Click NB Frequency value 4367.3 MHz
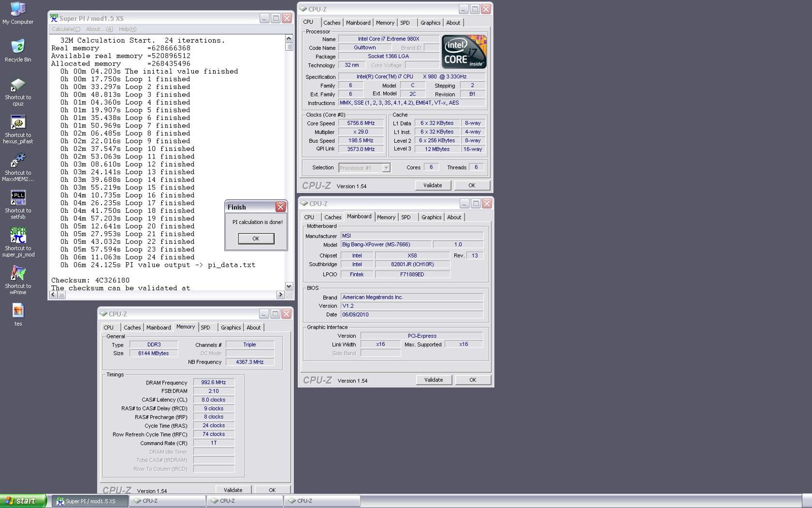Screen dimensions: 812x508 tap(250, 362)
